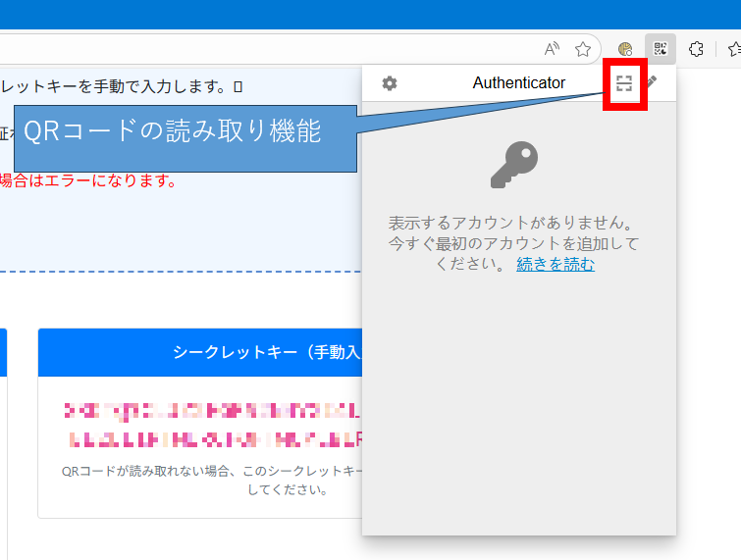The width and height of the screenshot is (741, 560).
Task: Click the pencil edit icon in Authenticator
Action: (x=650, y=83)
